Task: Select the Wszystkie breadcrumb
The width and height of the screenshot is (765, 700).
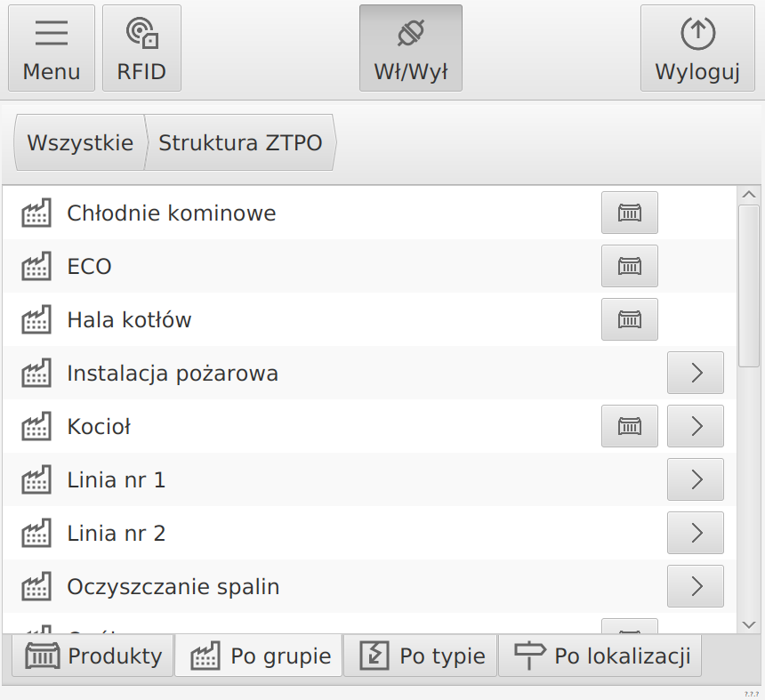Action: coord(80,142)
